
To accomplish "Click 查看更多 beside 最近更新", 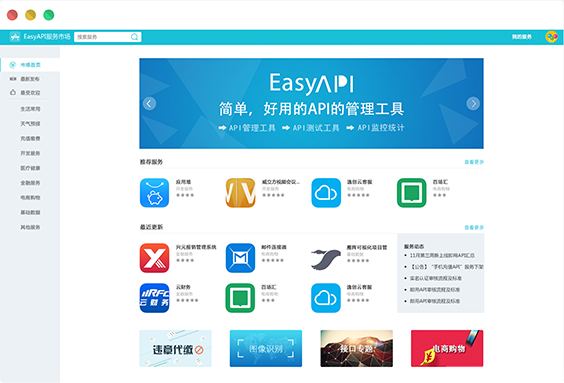I will pos(474,227).
